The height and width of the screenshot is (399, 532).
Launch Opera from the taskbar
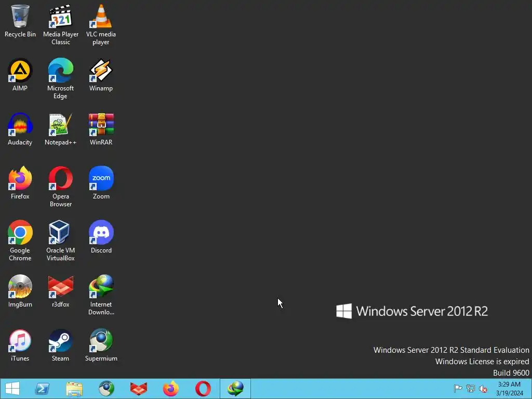[203, 389]
